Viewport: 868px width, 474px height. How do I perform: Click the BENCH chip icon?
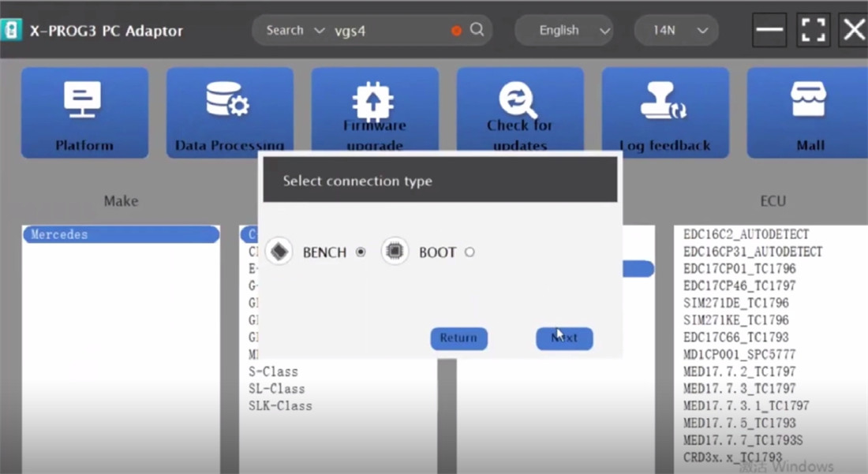(x=279, y=252)
